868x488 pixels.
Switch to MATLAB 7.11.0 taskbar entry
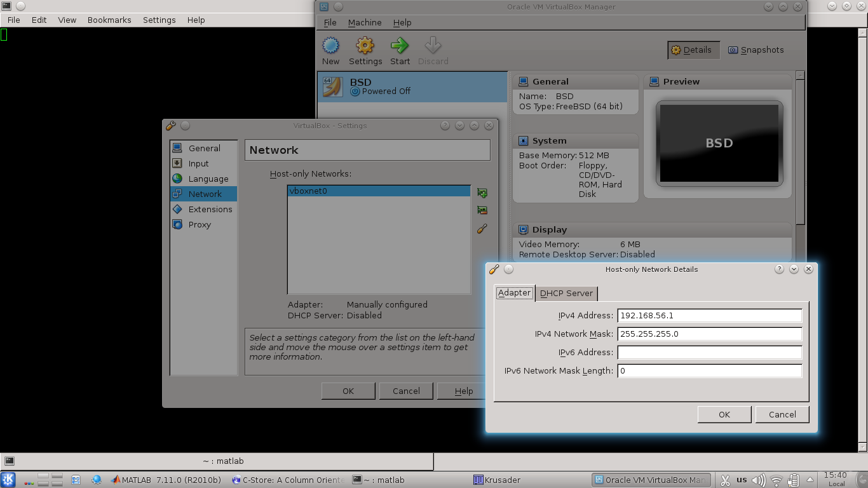click(x=166, y=480)
